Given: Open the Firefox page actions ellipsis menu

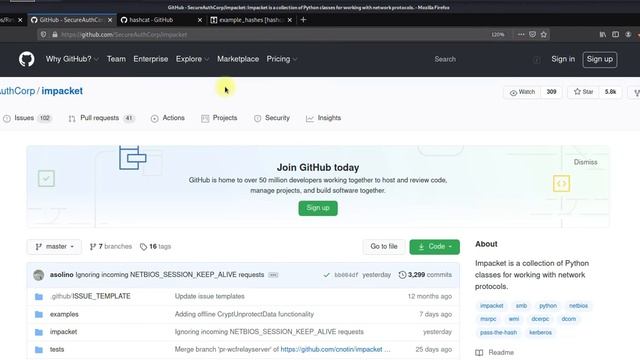Looking at the screenshot, I should coord(521,35).
